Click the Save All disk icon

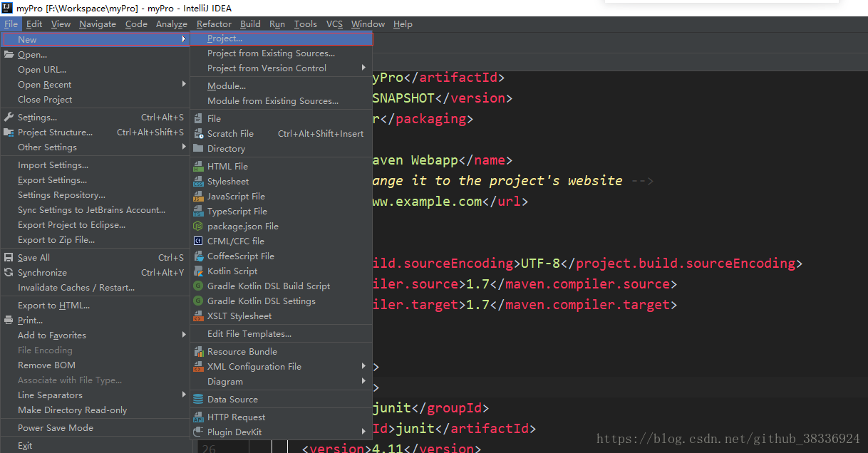(9, 257)
